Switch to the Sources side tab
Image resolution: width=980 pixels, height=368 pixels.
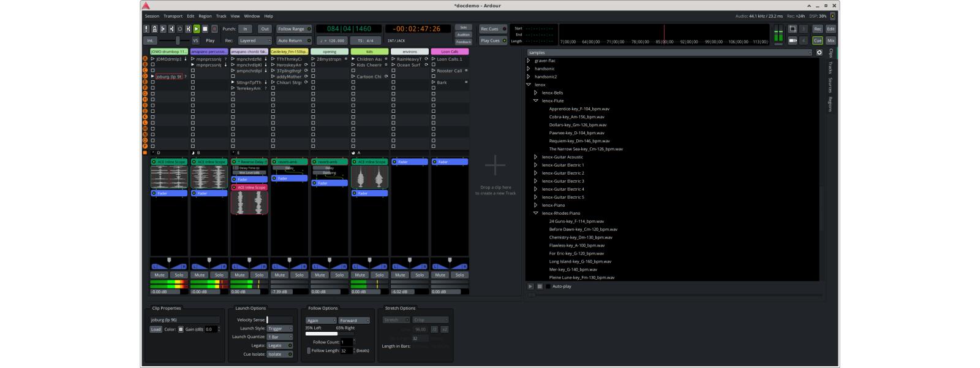(x=831, y=85)
